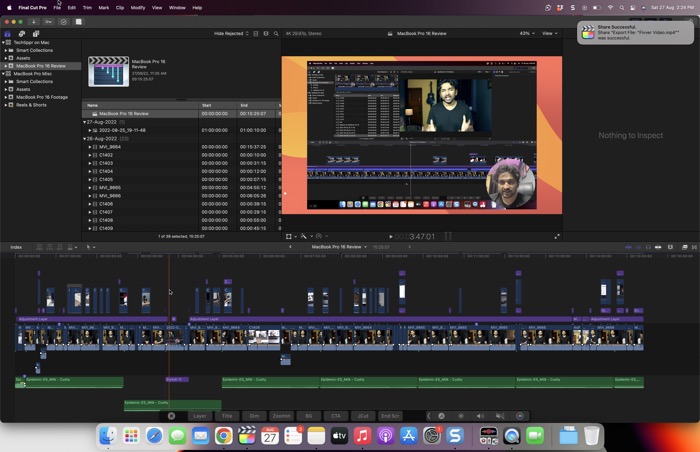This screenshot has height=452, width=700.
Task: Open the timeline Index button
Action: [16, 247]
